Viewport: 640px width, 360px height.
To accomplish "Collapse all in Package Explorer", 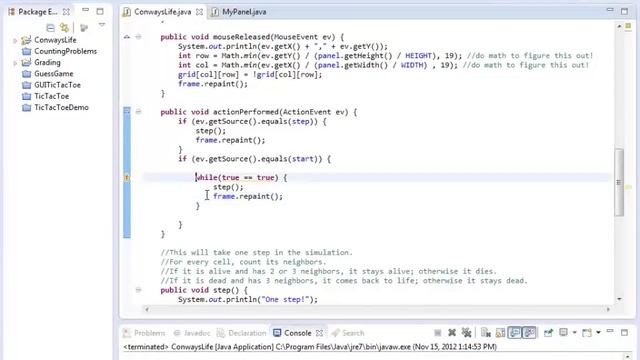I will [x=50, y=28].
